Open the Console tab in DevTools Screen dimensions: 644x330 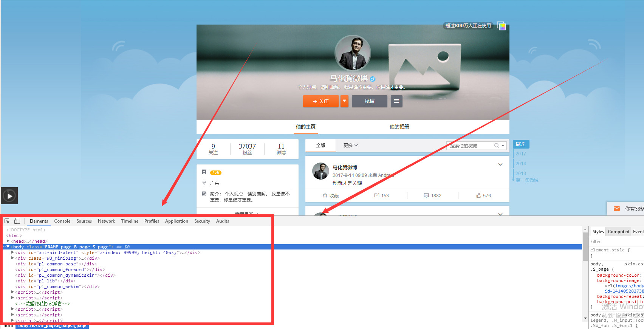tap(62, 221)
